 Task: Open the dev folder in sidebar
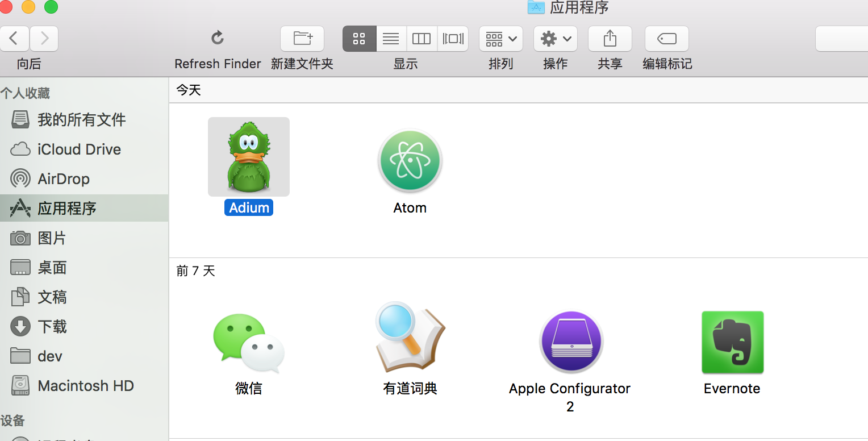(84, 356)
